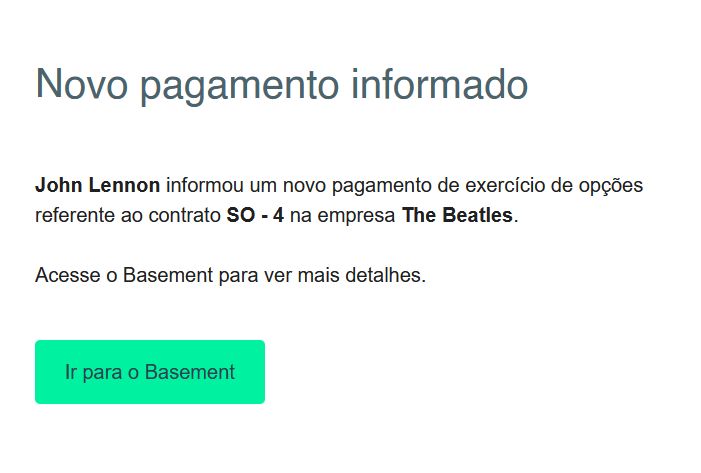Click the bold name "John Lennon"
Image resolution: width=701 pixels, height=473 pixels.
tap(97, 185)
